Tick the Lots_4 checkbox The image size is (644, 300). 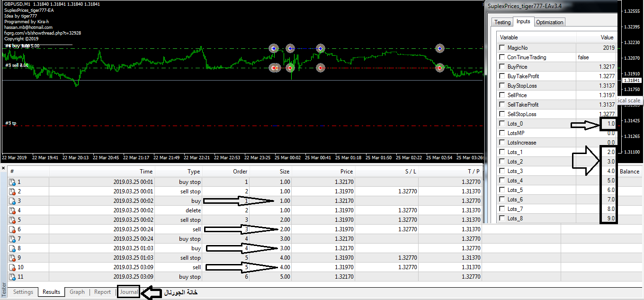502,181
